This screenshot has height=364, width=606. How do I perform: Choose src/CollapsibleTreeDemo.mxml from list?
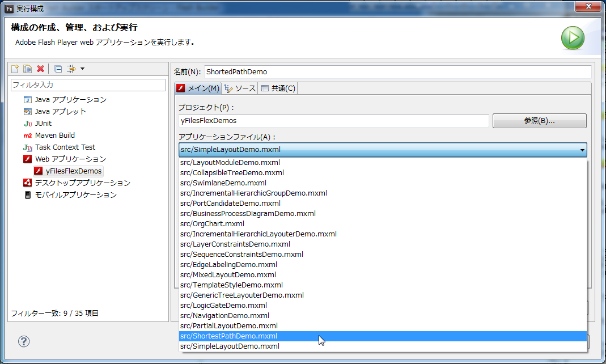pos(383,173)
